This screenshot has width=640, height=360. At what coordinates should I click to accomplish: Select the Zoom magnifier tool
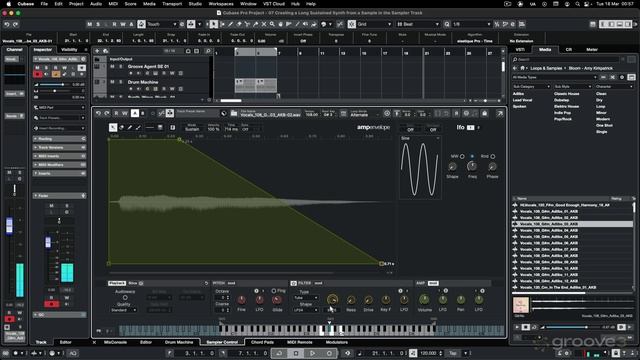272,24
